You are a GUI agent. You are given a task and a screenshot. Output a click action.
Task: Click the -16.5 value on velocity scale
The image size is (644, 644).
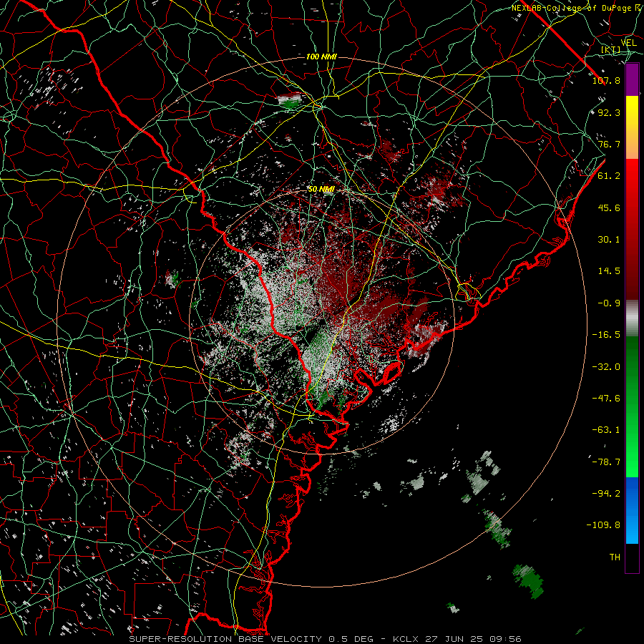click(x=606, y=335)
